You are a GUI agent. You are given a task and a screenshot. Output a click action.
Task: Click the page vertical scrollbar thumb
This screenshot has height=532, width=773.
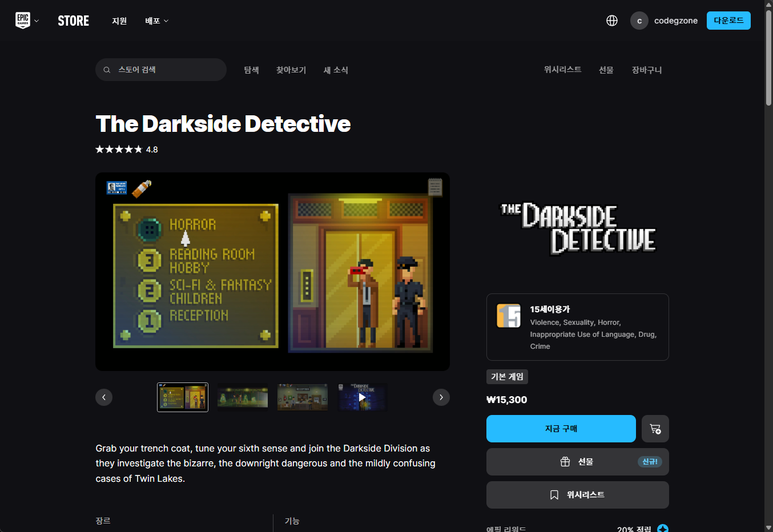coord(768,57)
